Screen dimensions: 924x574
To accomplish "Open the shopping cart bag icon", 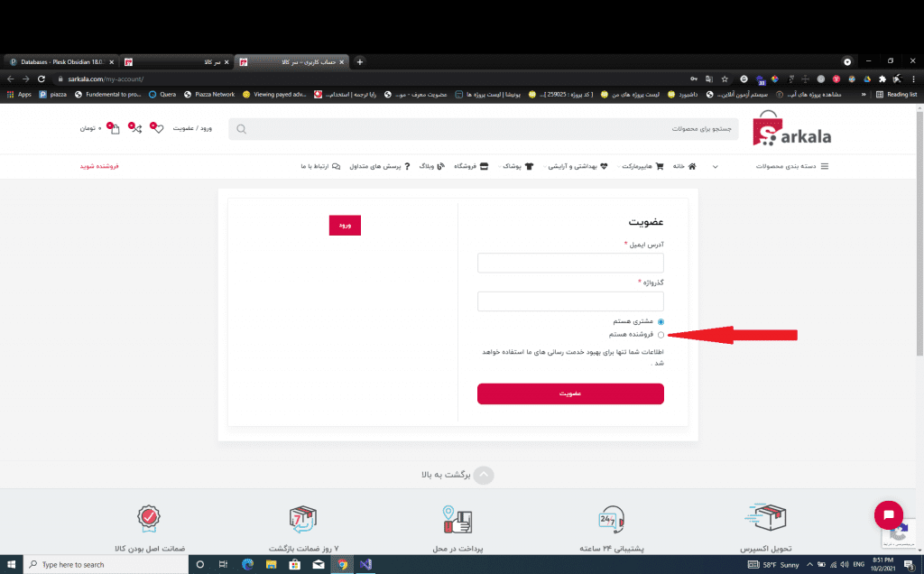I will (x=115, y=129).
